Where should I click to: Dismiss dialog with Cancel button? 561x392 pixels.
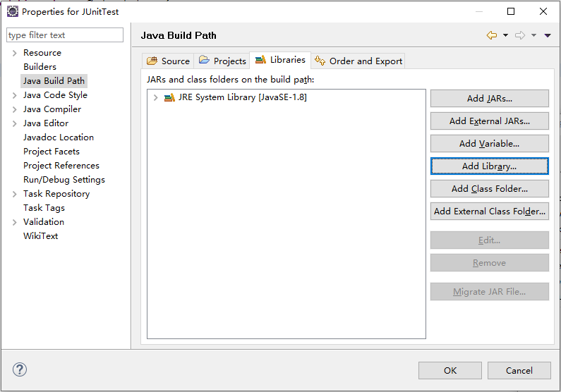point(519,371)
